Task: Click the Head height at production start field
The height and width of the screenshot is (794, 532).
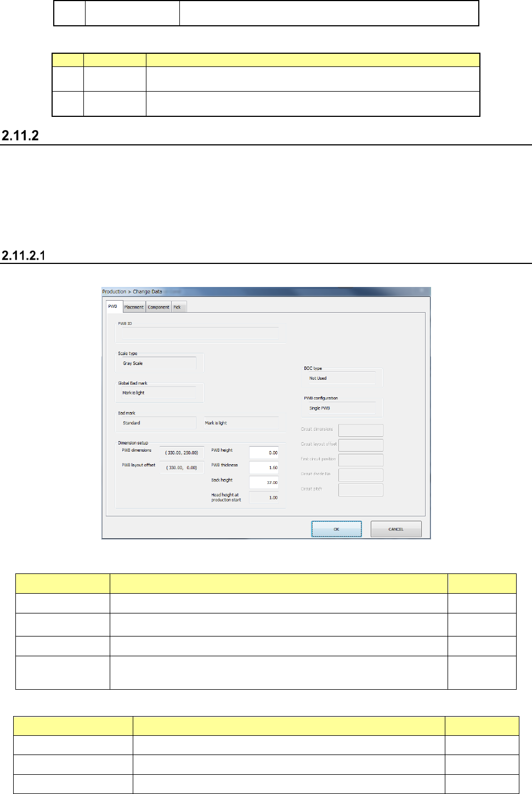Action: tap(264, 498)
